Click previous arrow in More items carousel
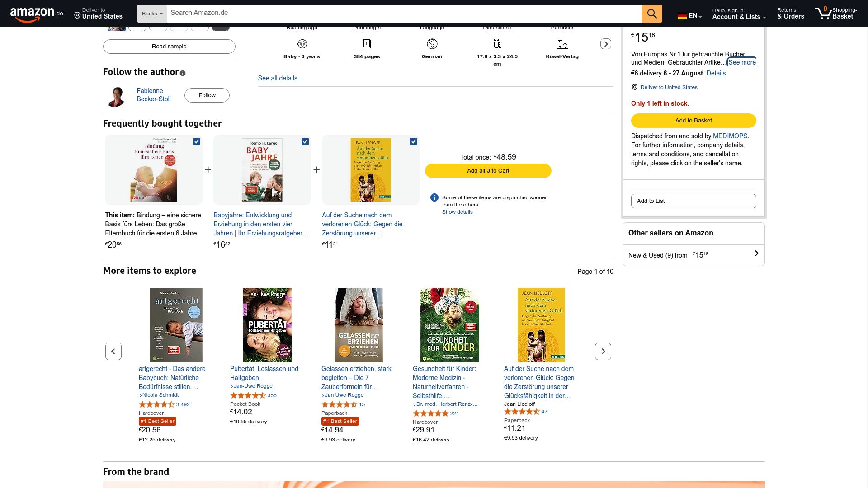Screen dimensions: 868x488 tap(113, 351)
